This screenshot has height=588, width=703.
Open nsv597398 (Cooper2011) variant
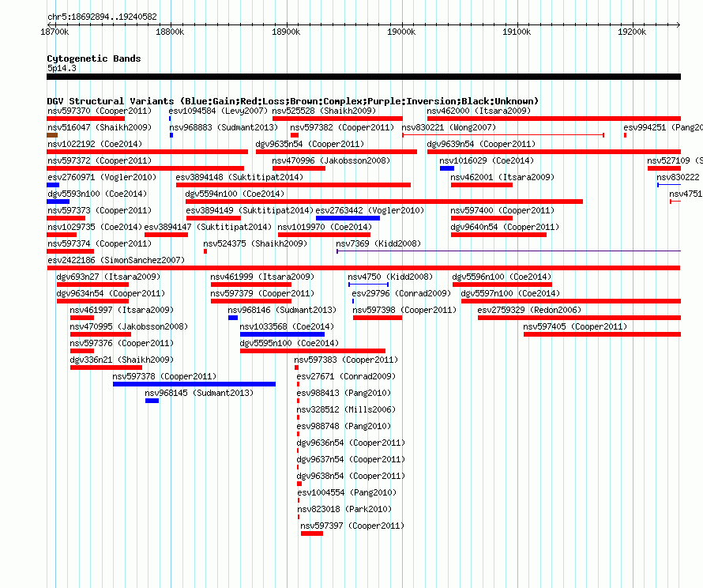(x=404, y=310)
